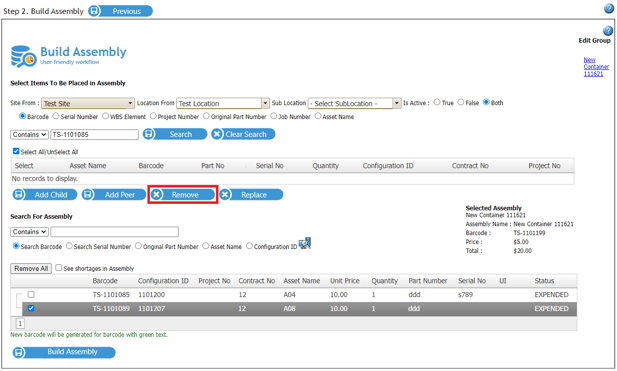Toggle See shortages in Assembly checkbox
The image size is (617, 371).
coord(59,268)
